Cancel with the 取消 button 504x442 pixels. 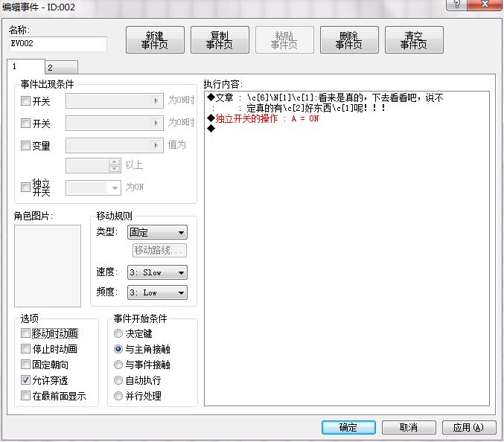[x=409, y=427]
